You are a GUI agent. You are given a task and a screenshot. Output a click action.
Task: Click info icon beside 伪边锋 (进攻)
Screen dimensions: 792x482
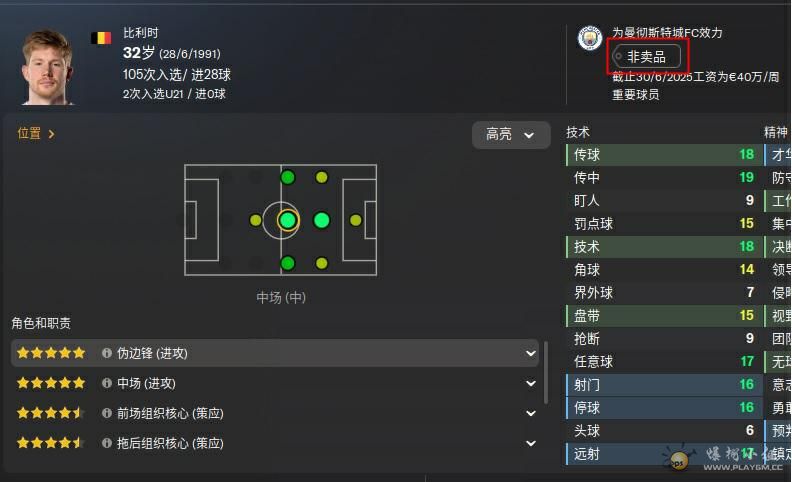(x=107, y=353)
